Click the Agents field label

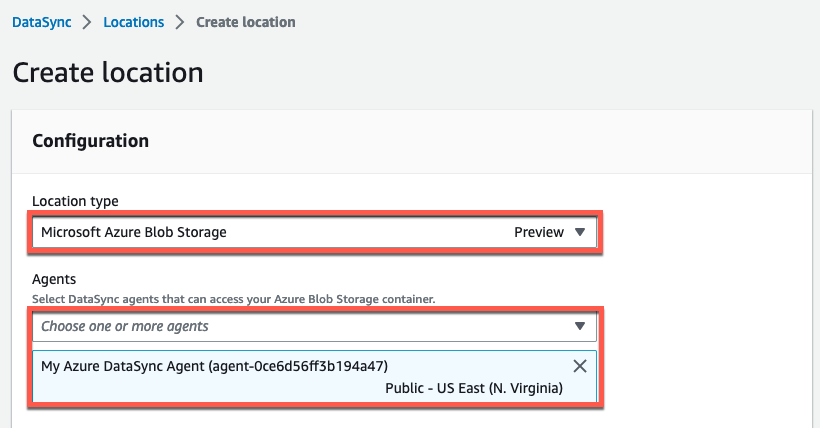pyautogui.click(x=54, y=279)
